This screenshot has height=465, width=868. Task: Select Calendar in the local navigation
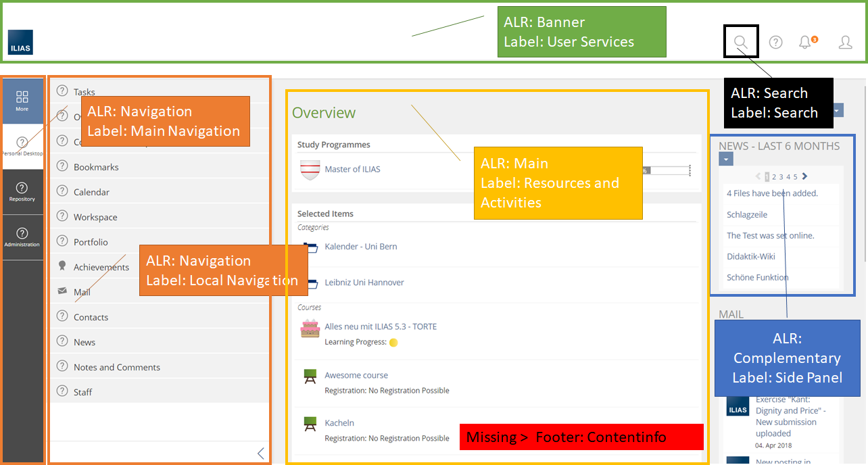(x=91, y=192)
